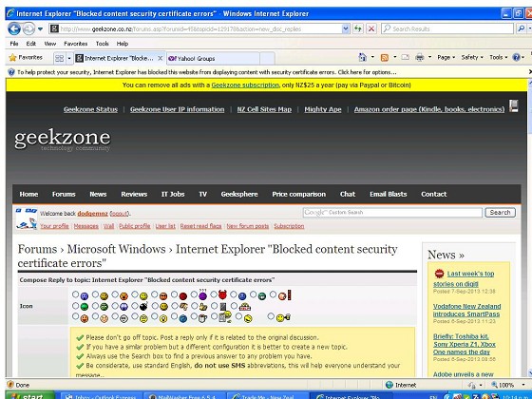Open the Reset read flags link
This screenshot has height=399, width=532.
point(200,226)
